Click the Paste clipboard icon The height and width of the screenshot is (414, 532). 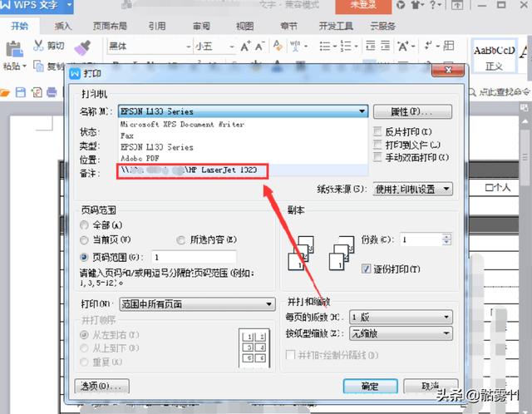[x=15, y=49]
